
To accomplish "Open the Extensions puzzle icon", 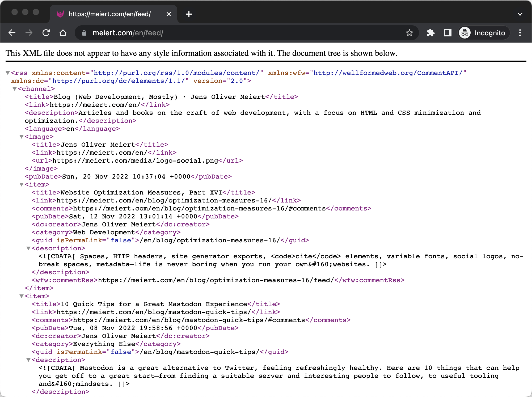I will [x=430, y=33].
